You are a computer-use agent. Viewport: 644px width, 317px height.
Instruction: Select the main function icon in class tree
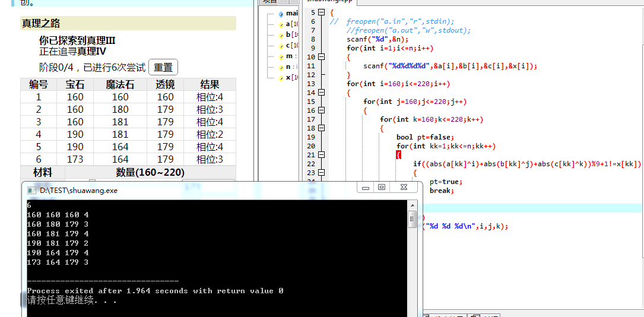[x=281, y=13]
